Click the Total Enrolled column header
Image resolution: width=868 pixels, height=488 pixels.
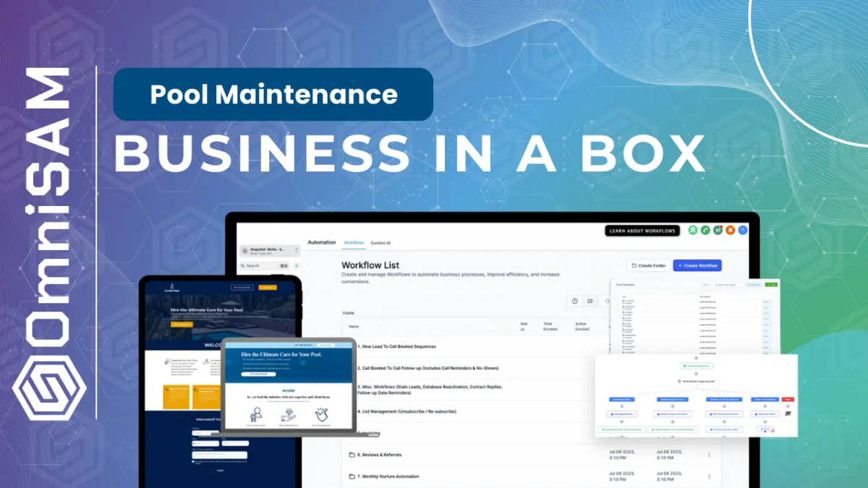[x=551, y=326]
